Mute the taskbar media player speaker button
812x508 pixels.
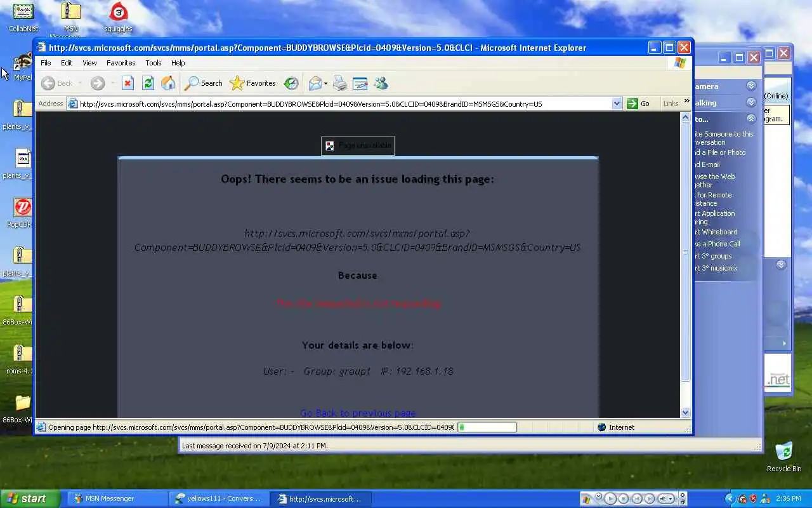(x=663, y=498)
